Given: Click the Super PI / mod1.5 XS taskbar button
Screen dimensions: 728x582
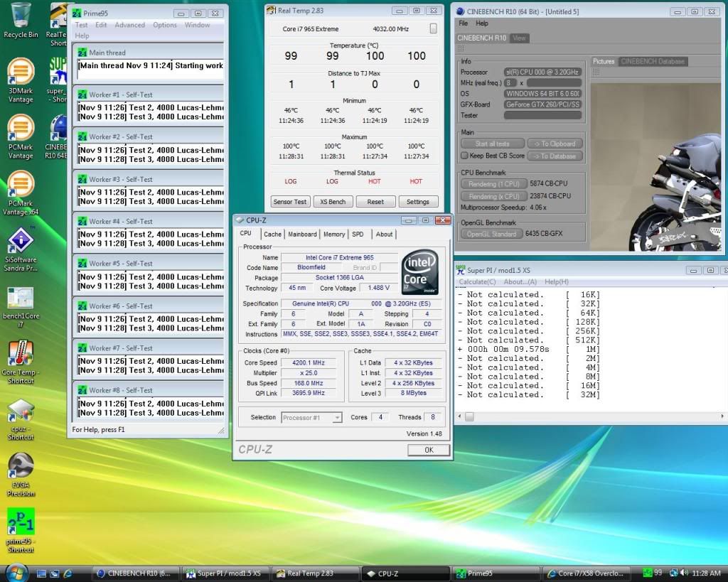Looking at the screenshot, I should [x=226, y=573].
